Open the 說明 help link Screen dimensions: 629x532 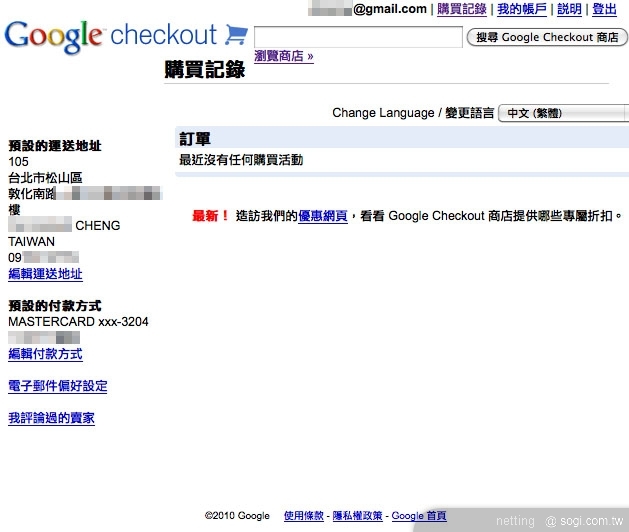(569, 9)
